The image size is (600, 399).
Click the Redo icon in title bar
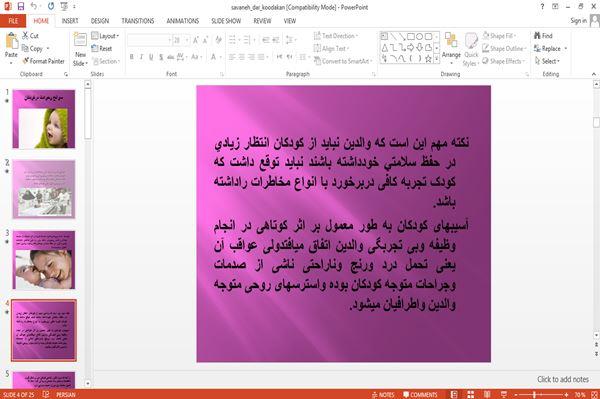click(51, 7)
